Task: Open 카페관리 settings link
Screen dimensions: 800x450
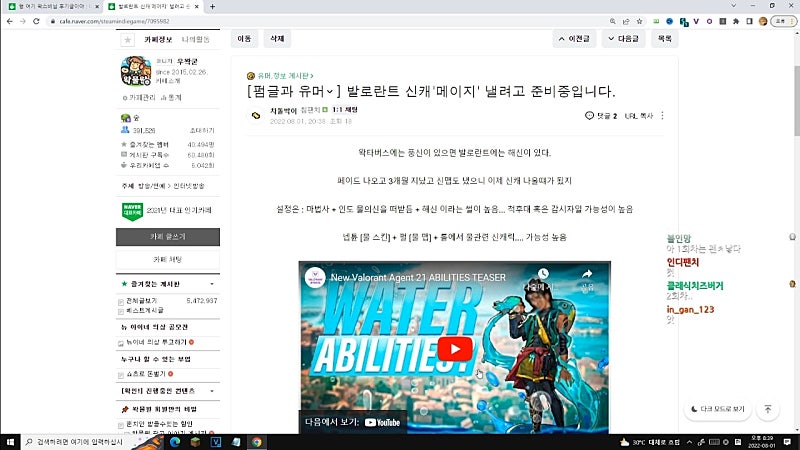Action: 139,97
